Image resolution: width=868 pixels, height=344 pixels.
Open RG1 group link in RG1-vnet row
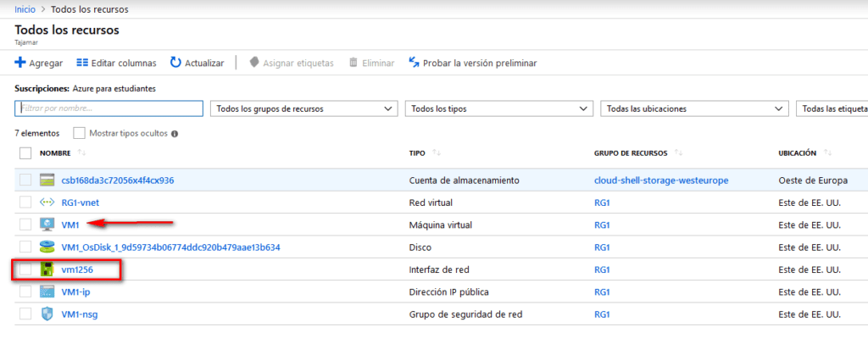602,203
